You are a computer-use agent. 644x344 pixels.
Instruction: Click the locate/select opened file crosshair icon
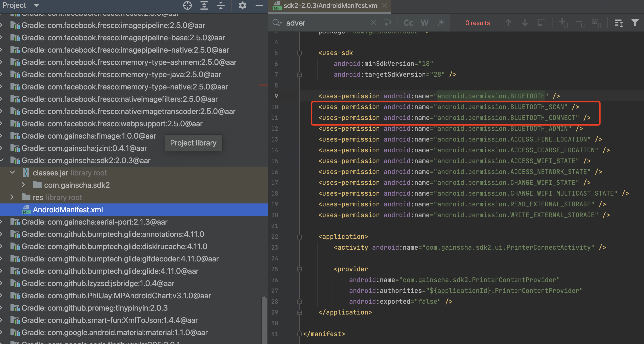coord(187,5)
